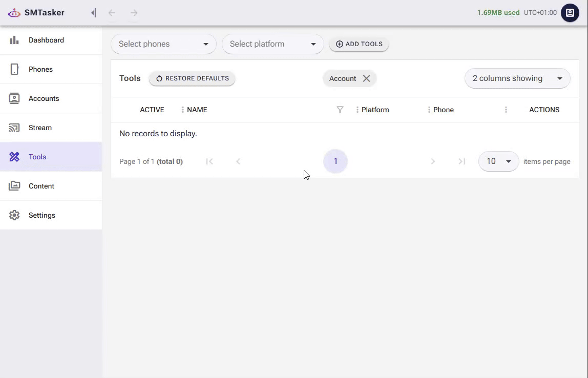The width and height of the screenshot is (588, 378).
Task: Click the filter funnel icon in NAME column
Action: tap(340, 110)
